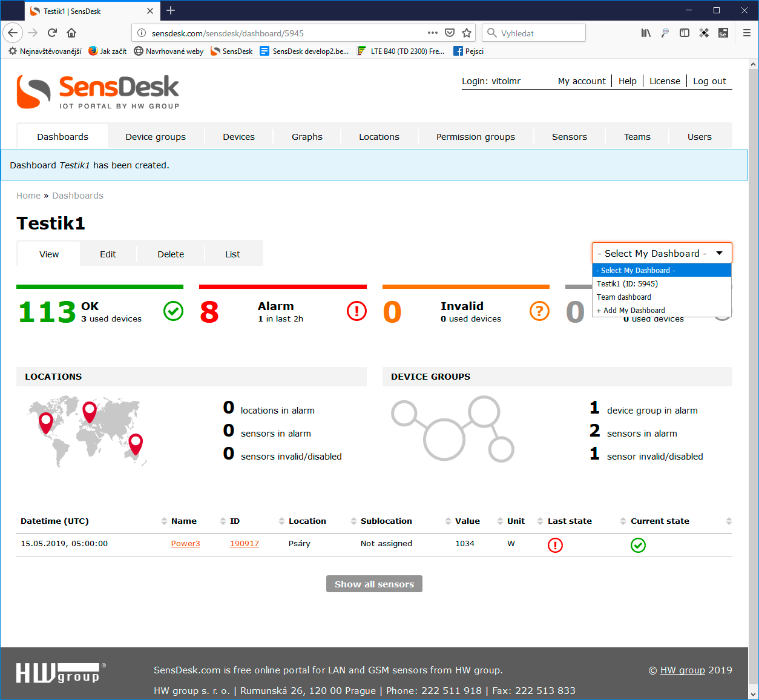This screenshot has height=700, width=759.
Task: Open the Pejsci Facebook bookmark
Action: pyautogui.click(x=468, y=51)
